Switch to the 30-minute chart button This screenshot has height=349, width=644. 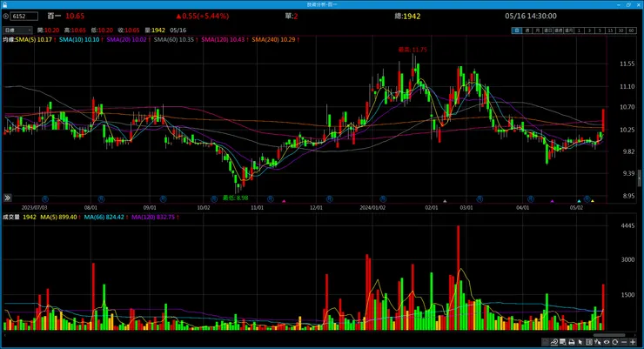[621, 30]
